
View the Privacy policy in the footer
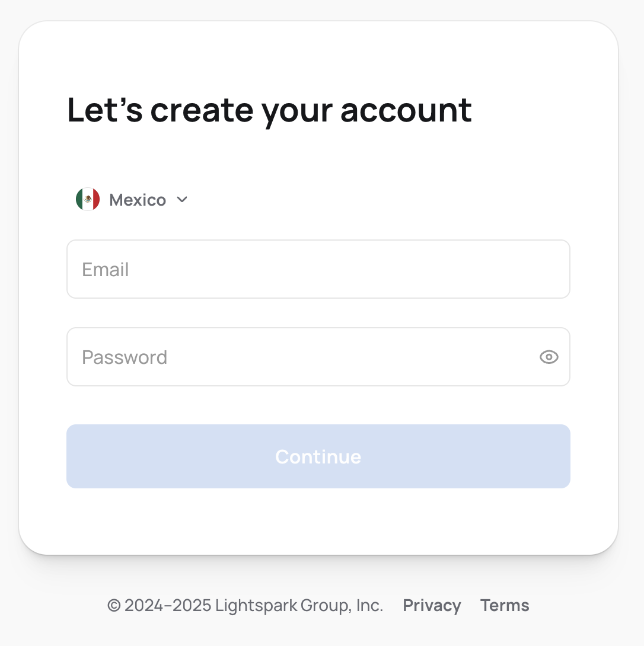(x=432, y=605)
